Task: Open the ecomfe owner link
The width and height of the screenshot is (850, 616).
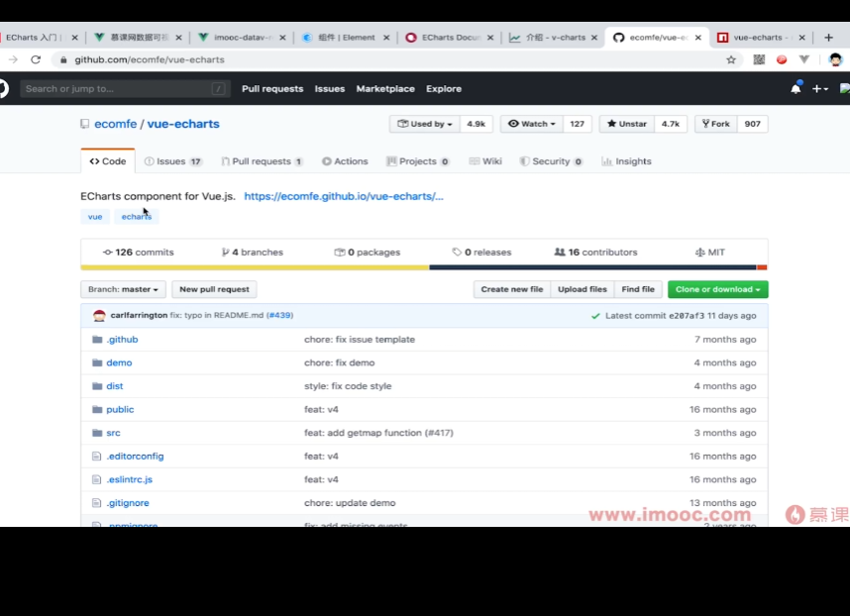Action: tap(116, 124)
